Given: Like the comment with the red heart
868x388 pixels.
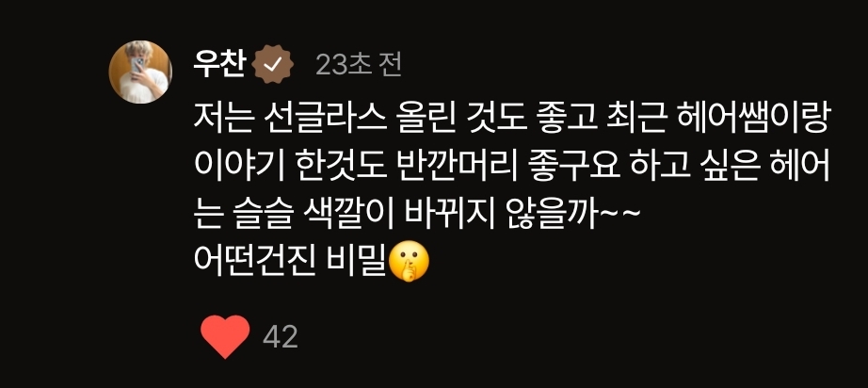Looking at the screenshot, I should pos(225,336).
